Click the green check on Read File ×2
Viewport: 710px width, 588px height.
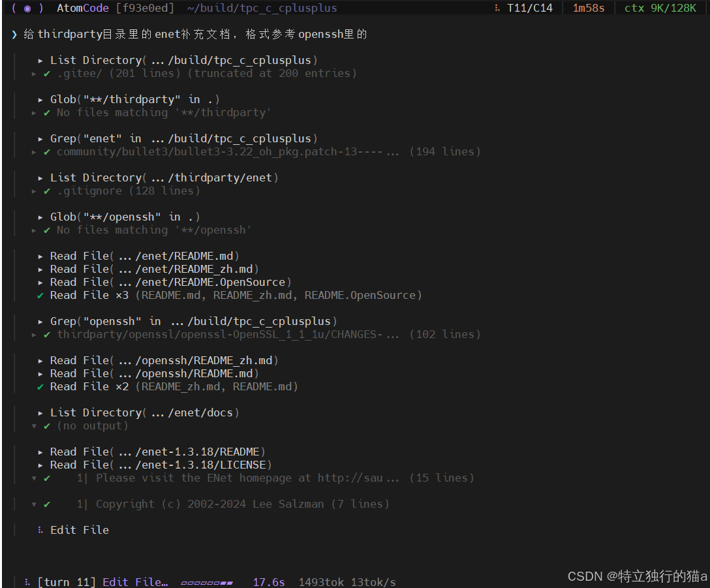click(x=40, y=387)
